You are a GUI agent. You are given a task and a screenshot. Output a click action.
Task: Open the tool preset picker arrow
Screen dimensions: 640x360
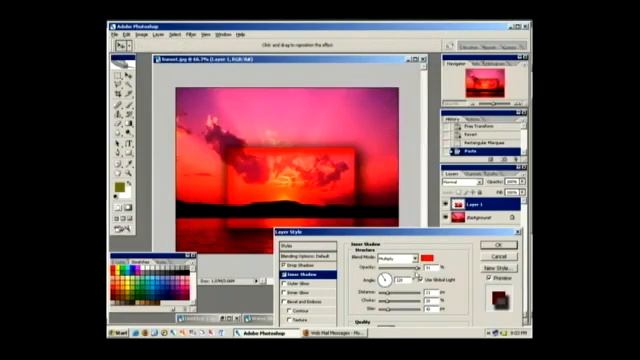129,46
